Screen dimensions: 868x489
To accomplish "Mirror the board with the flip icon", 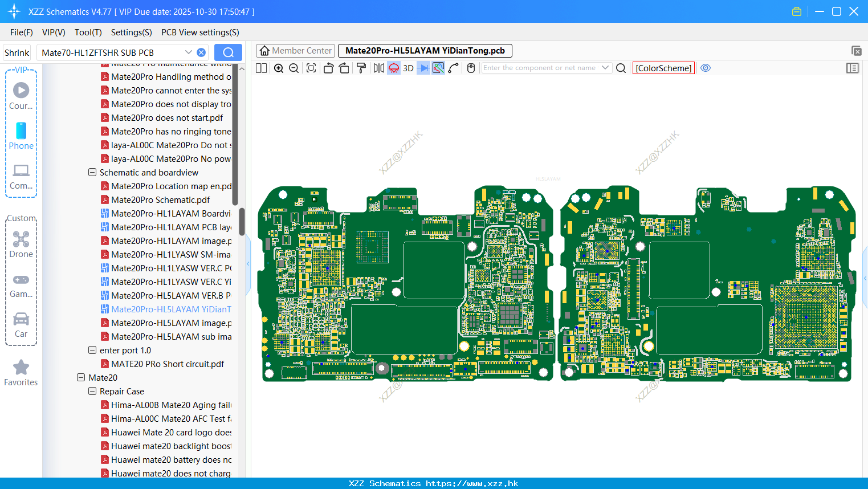I will tap(379, 68).
